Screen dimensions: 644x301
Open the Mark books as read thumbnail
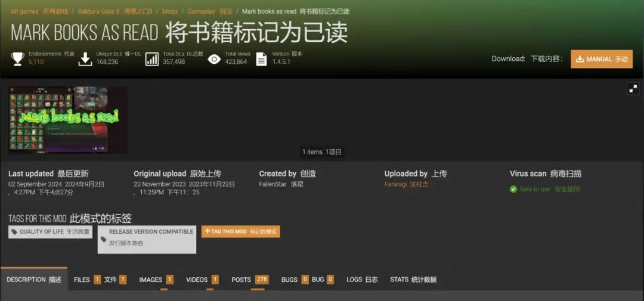(x=68, y=119)
